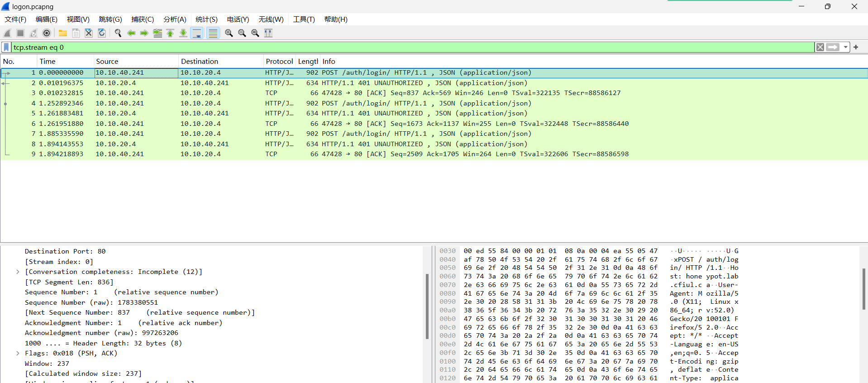Click the start capture shark fin icon

coord(7,33)
